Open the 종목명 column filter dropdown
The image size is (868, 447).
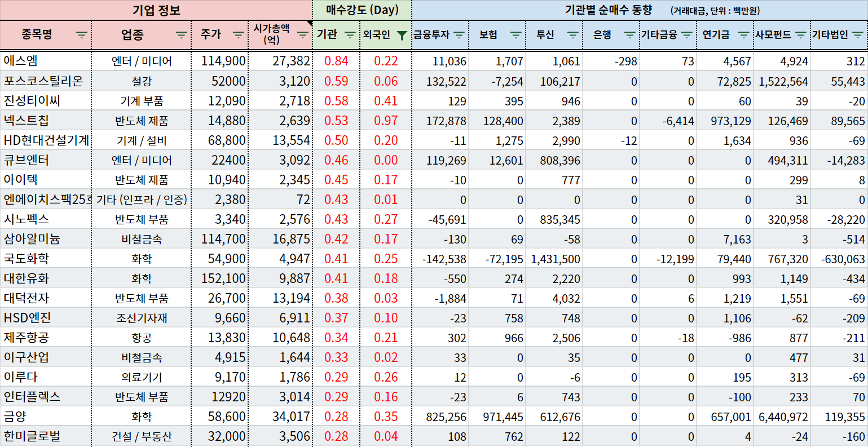(x=82, y=35)
